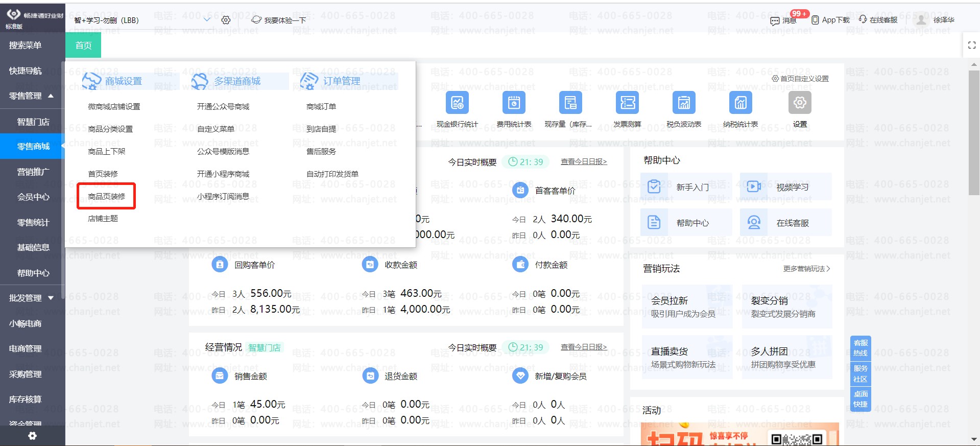Open the 现金银行统计 report icon
Viewport: 980px width, 446px height.
tap(457, 103)
